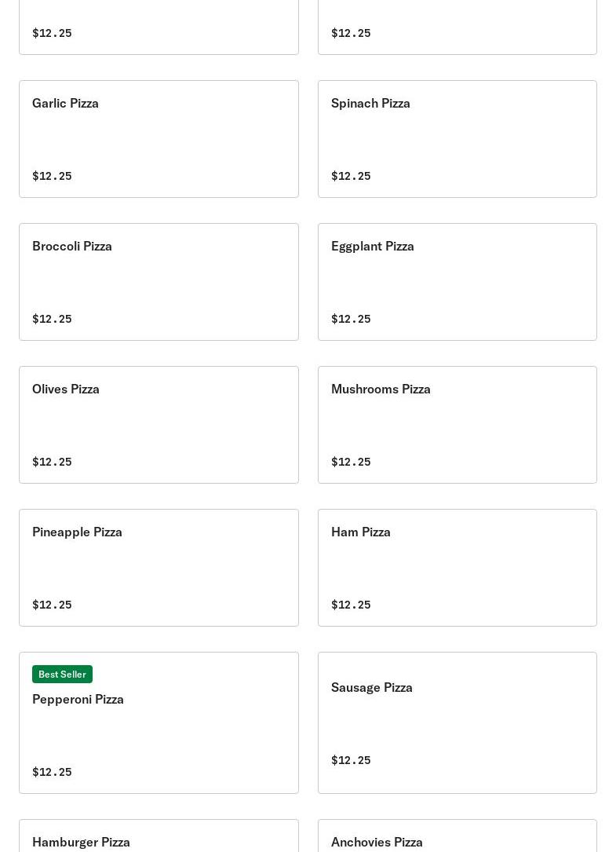This screenshot has width=616, height=852.
Task: Click the Mushrooms Pizza price
Action: click(351, 462)
